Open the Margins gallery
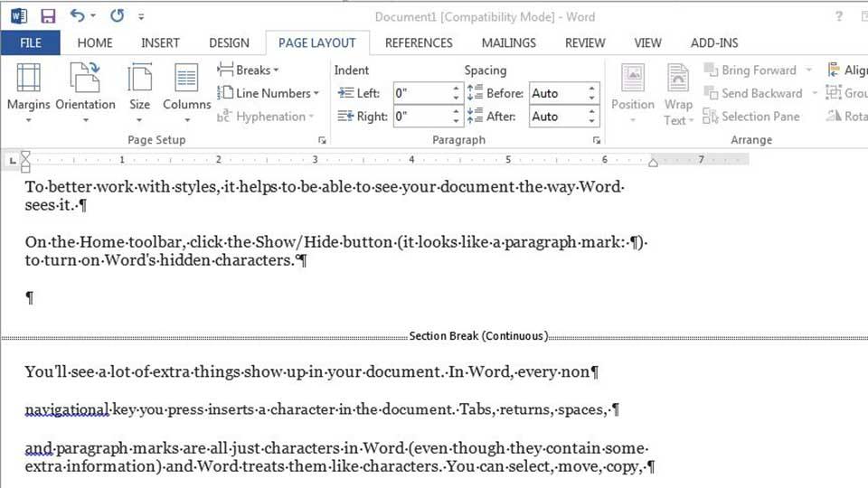This screenshot has height=488, width=868. tap(28, 89)
